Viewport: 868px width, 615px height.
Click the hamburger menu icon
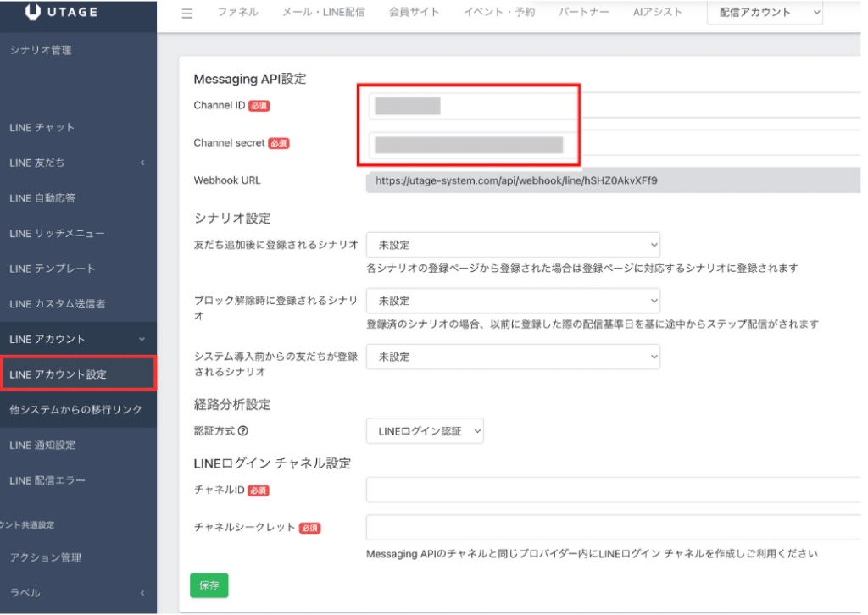pyautogui.click(x=186, y=13)
